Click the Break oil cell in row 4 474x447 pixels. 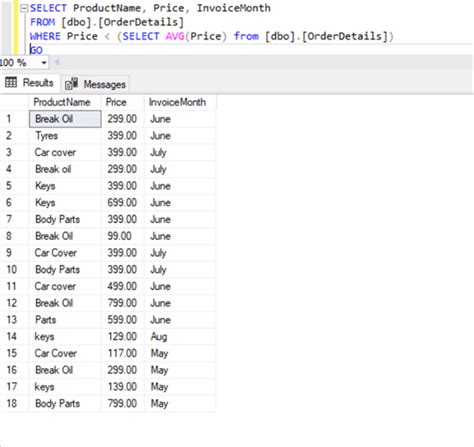click(x=65, y=169)
